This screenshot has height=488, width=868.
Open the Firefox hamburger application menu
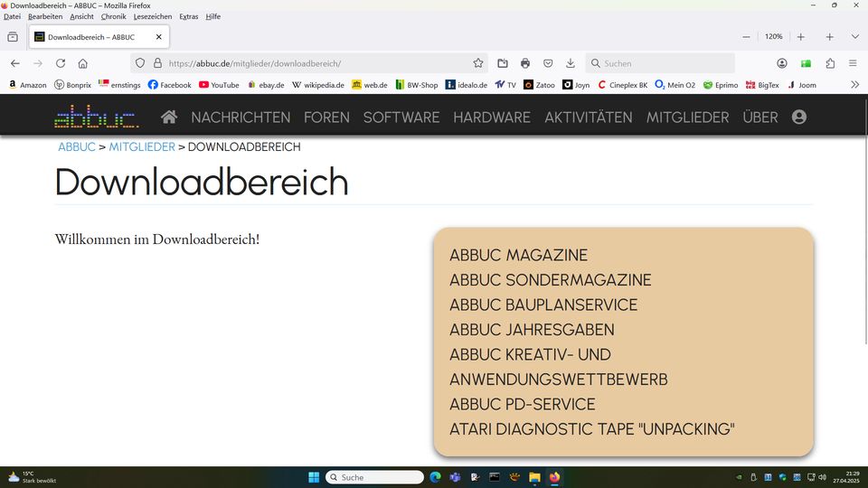(853, 63)
